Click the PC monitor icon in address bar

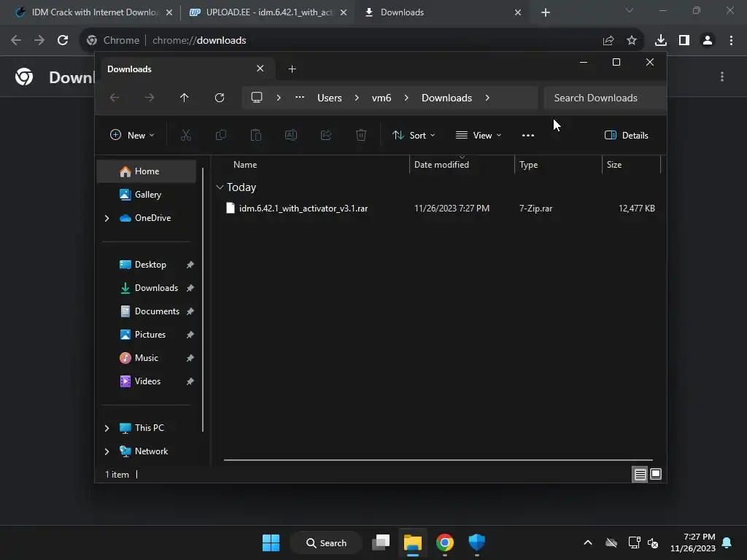(x=257, y=98)
